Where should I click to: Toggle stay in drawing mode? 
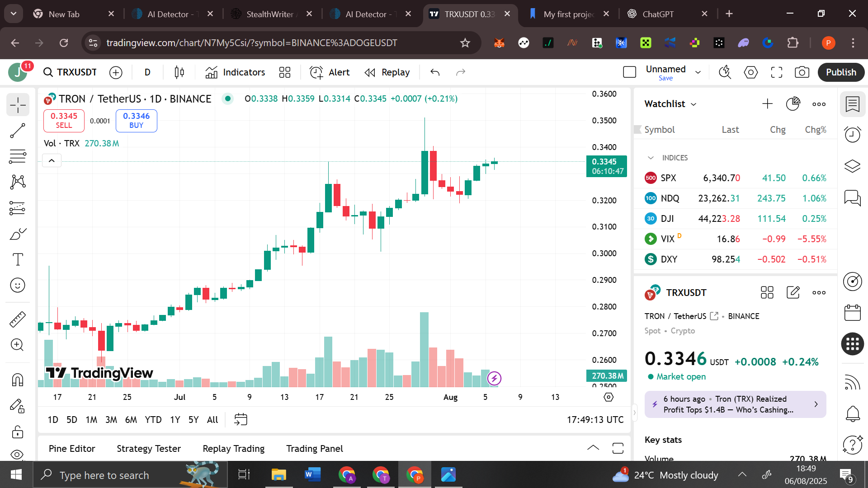click(x=18, y=406)
